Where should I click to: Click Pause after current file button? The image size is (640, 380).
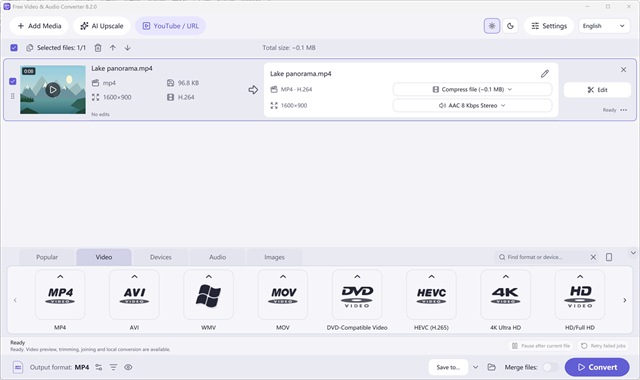click(x=541, y=346)
